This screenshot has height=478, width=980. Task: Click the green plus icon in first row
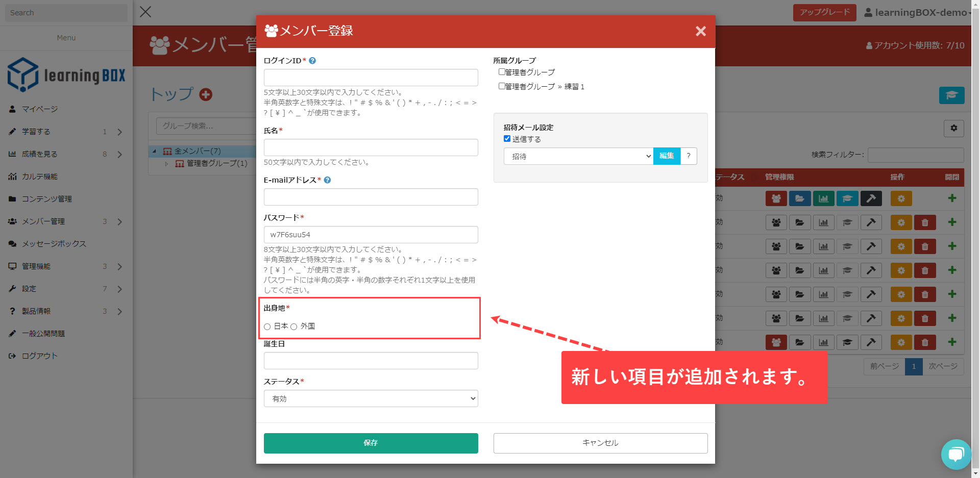(952, 198)
